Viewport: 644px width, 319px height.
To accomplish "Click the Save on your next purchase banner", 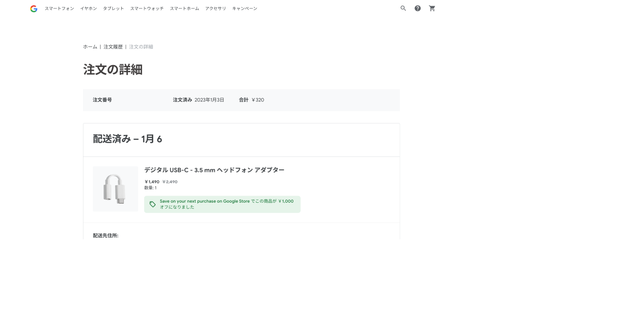I will pos(222,204).
